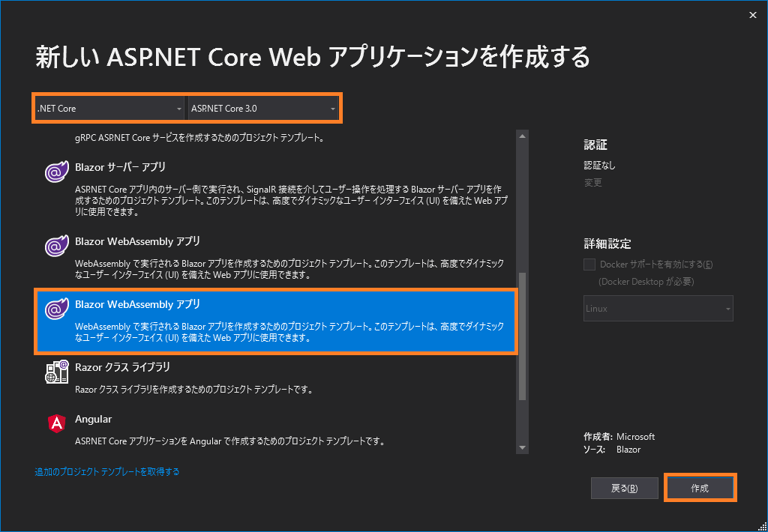Click the 変更 link under 認証

tap(592, 182)
